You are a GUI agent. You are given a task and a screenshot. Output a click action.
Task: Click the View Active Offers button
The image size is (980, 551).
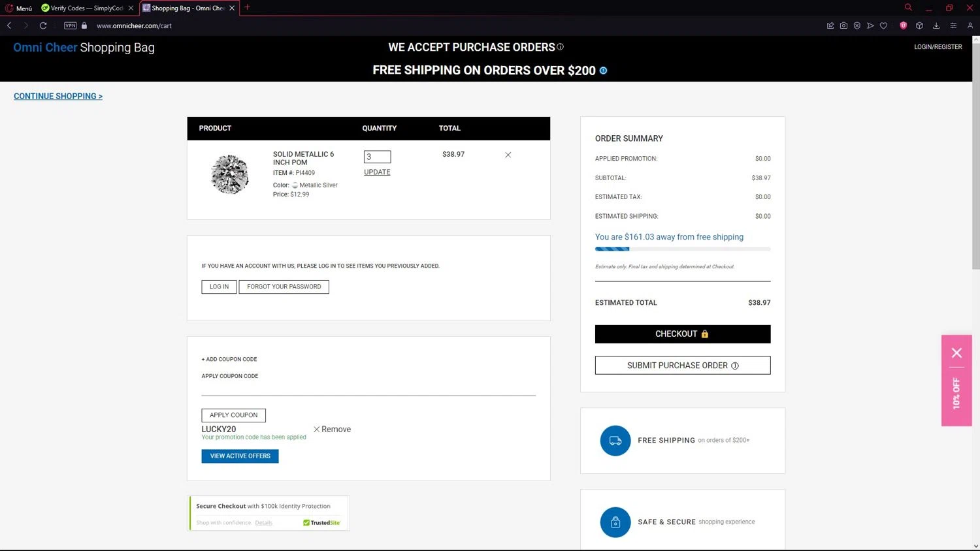(x=240, y=456)
